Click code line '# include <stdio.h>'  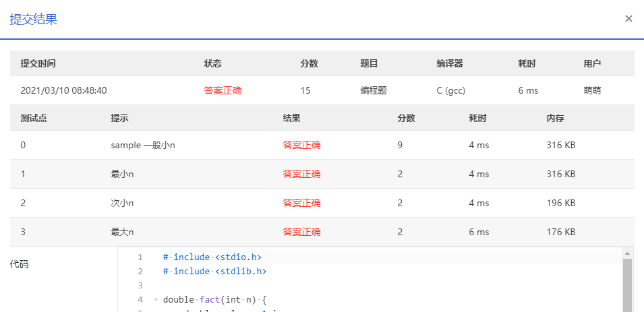pyautogui.click(x=212, y=257)
